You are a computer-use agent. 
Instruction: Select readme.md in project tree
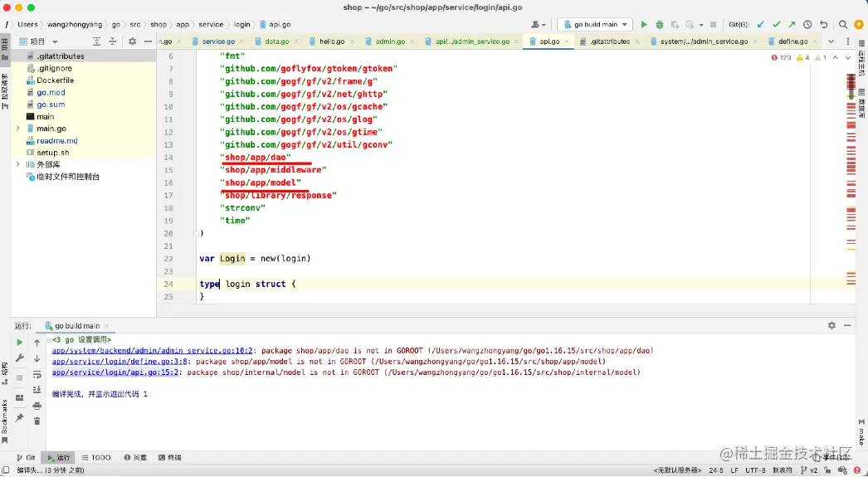pos(56,140)
